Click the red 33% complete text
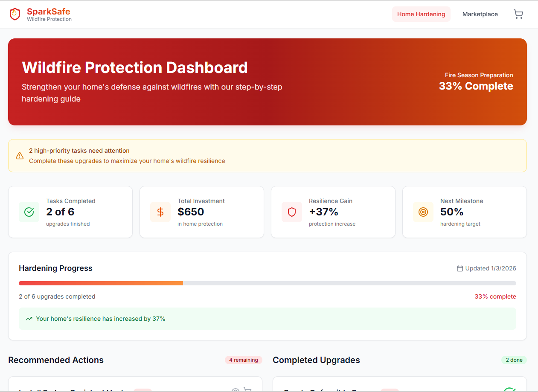This screenshot has height=392, width=538. click(495, 296)
